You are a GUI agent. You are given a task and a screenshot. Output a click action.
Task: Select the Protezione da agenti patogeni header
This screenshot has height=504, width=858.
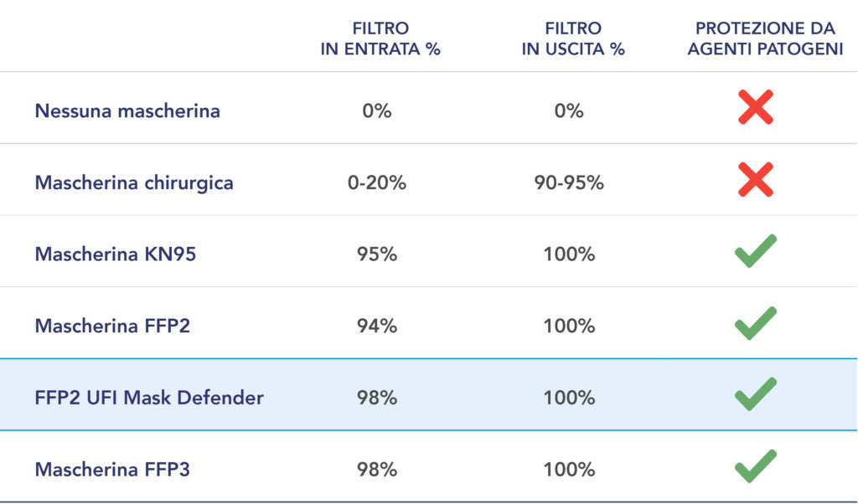tap(765, 39)
